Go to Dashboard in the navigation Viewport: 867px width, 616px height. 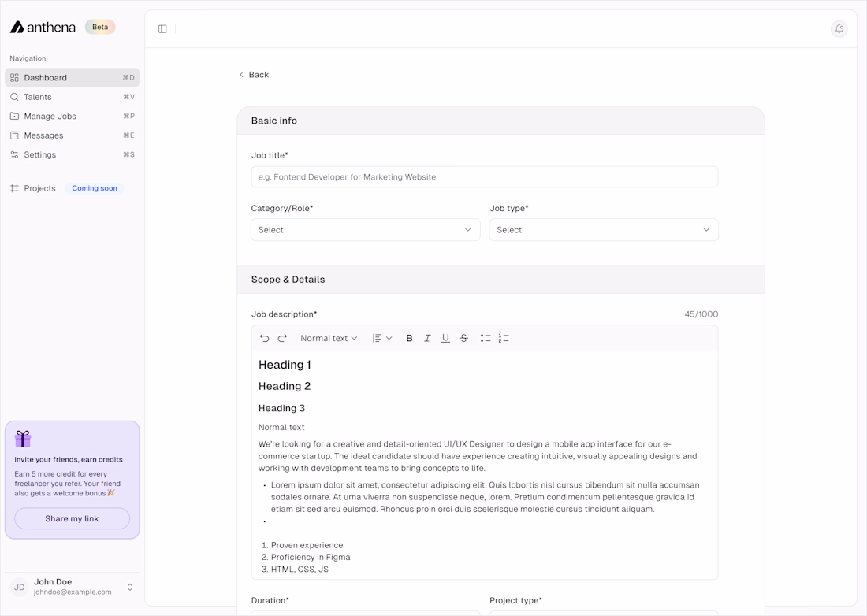pos(72,78)
